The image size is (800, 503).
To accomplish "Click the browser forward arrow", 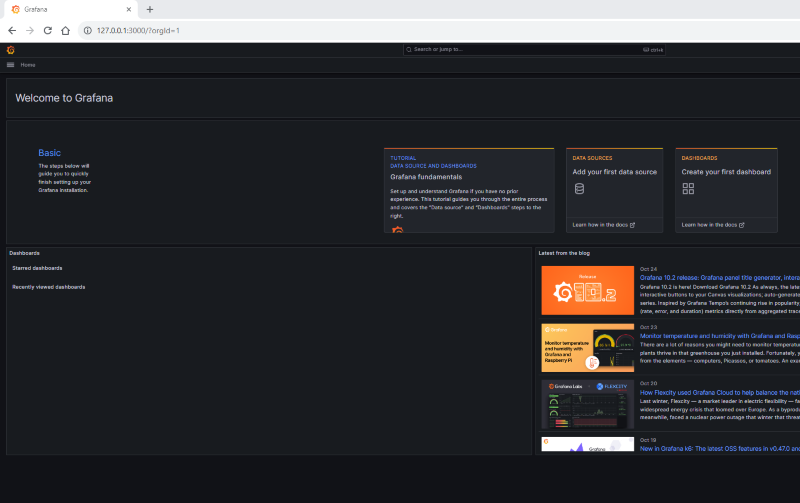I will click(30, 31).
